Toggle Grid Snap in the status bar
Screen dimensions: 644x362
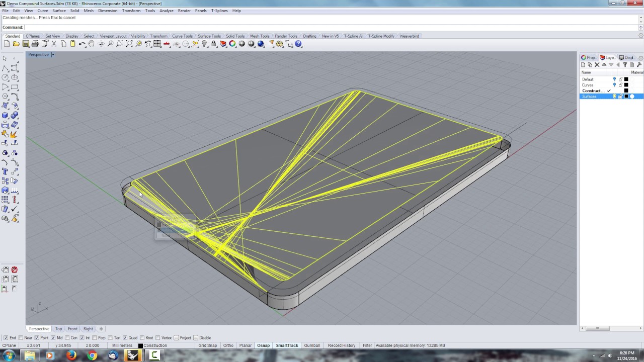208,345
